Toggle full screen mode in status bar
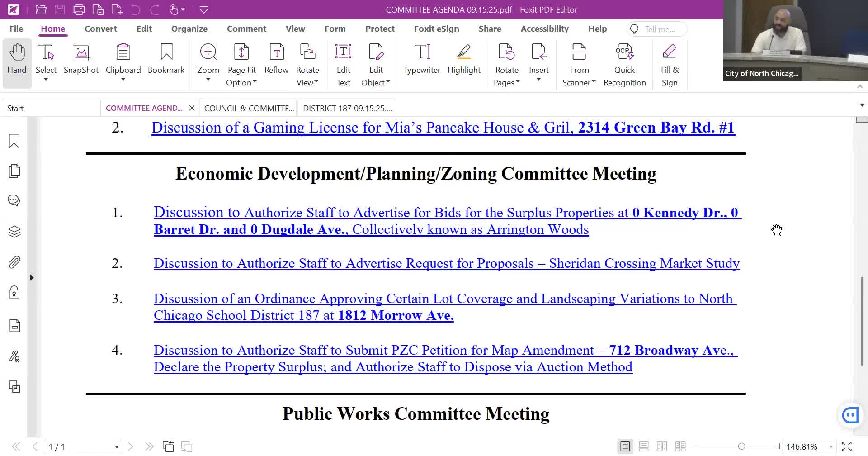 pos(847,446)
